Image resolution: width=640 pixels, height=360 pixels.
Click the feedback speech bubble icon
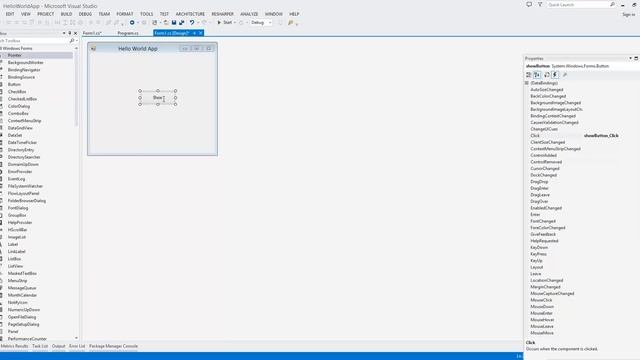(x=529, y=4)
